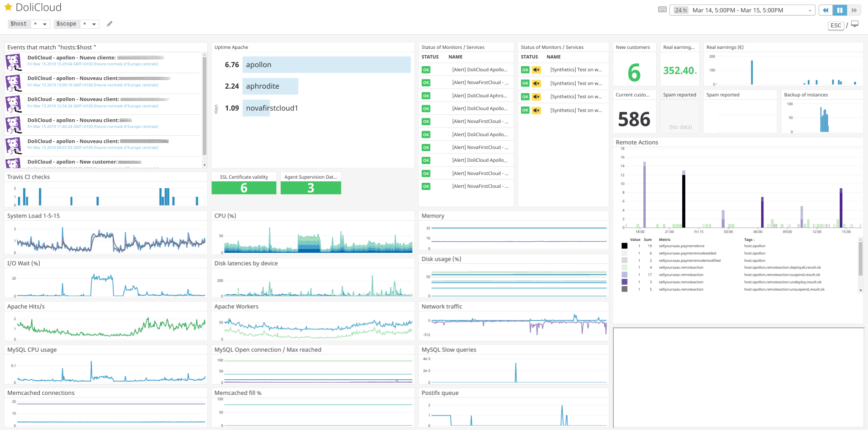Pause live dashboard updates
Viewport: 868px width, 430px height.
click(840, 10)
